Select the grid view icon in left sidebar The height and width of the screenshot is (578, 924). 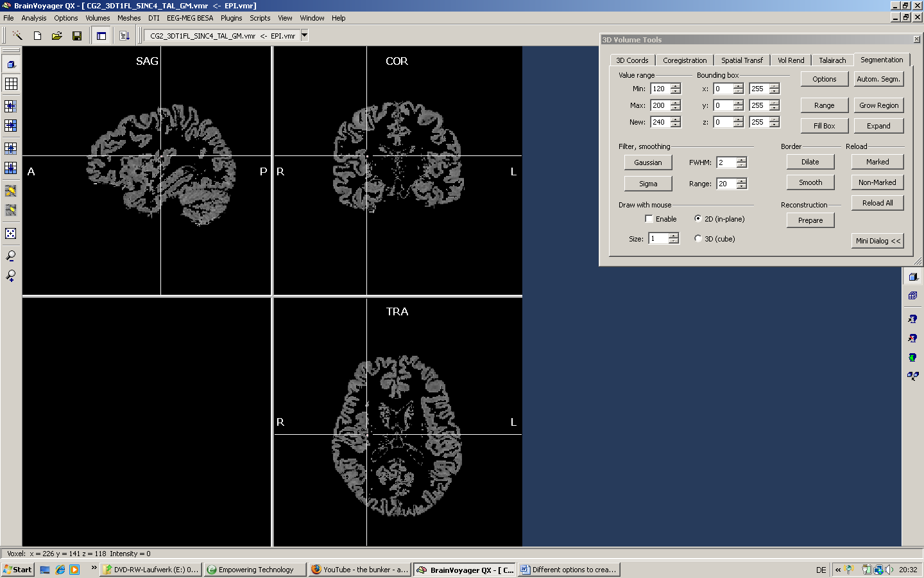coord(11,83)
